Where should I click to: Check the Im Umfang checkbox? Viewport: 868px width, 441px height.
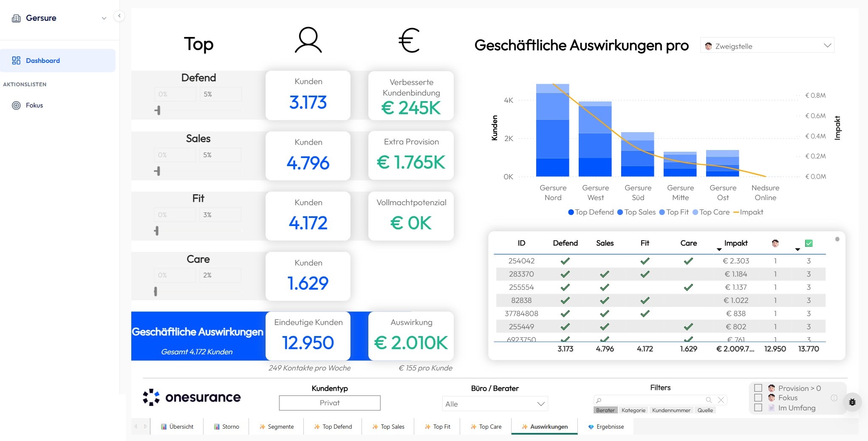758,407
